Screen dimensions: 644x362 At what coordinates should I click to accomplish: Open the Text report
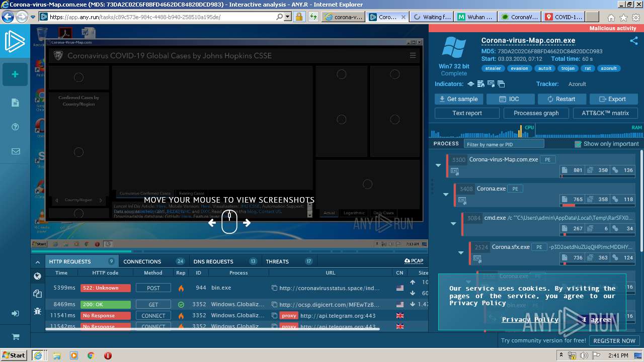(x=467, y=113)
